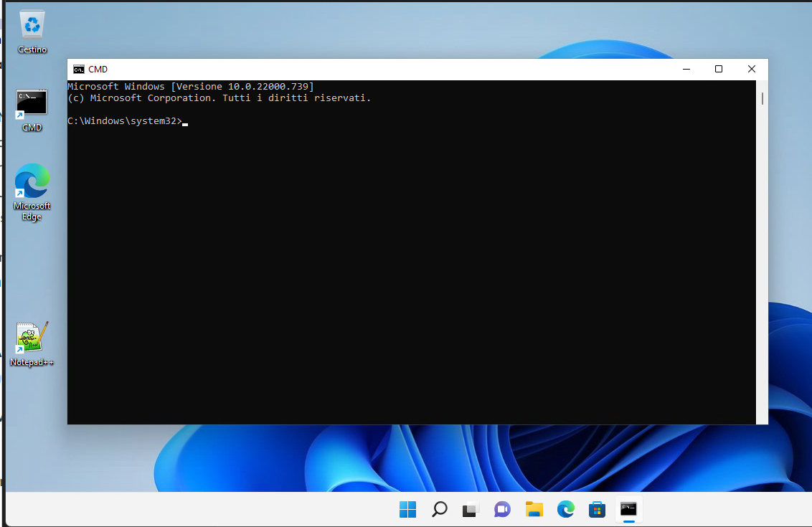The height and width of the screenshot is (527, 812).
Task: Click the CMD app icon on taskbar
Action: point(628,509)
